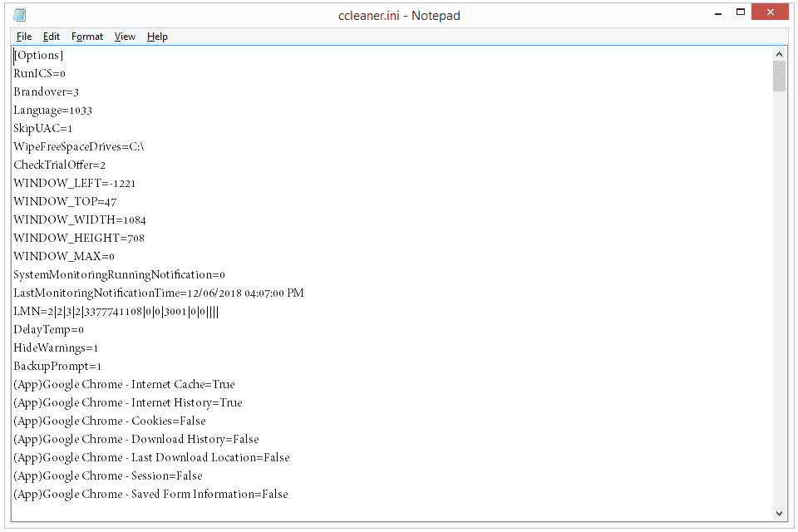Open the Edit menu
This screenshot has width=798, height=532.
51,37
